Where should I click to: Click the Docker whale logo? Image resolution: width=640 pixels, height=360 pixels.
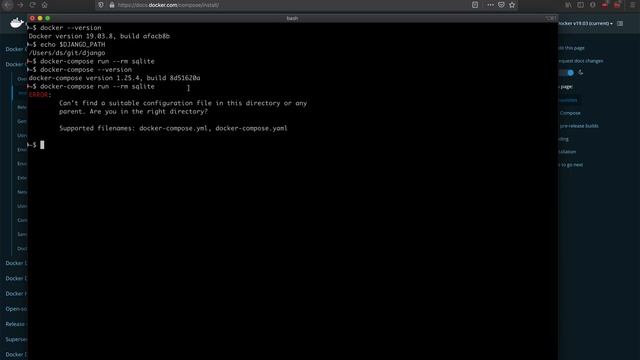pyautogui.click(x=17, y=23)
